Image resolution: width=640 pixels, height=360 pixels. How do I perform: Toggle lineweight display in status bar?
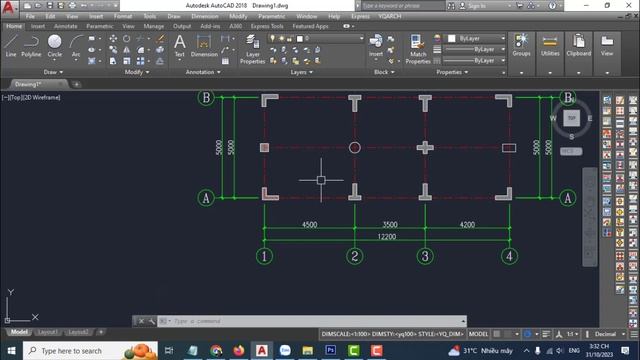tap(546, 334)
